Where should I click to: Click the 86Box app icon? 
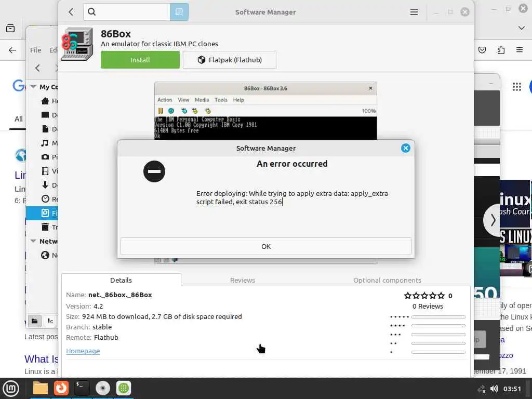tap(77, 45)
